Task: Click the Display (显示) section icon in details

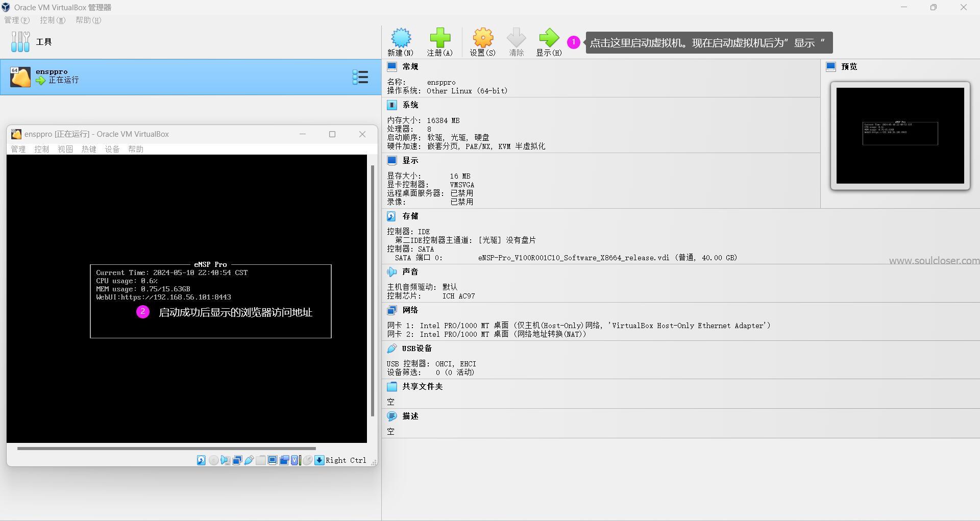Action: click(x=392, y=160)
